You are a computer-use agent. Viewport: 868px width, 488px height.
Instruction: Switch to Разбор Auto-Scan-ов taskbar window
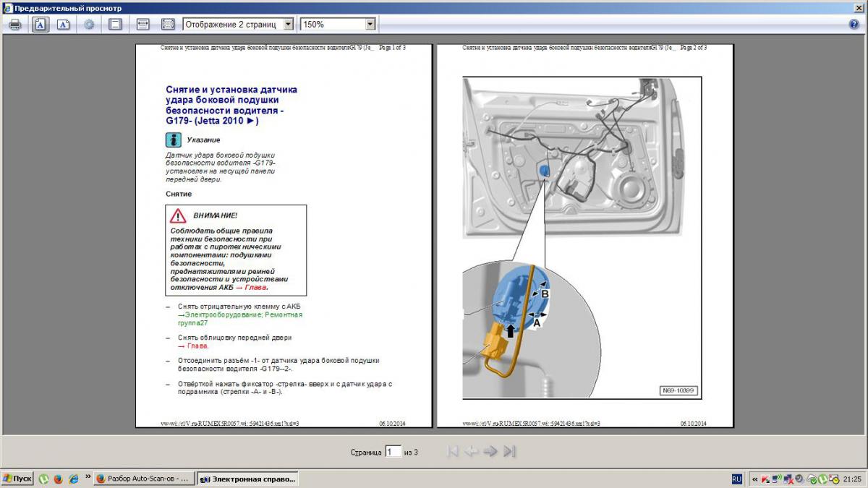point(145,479)
